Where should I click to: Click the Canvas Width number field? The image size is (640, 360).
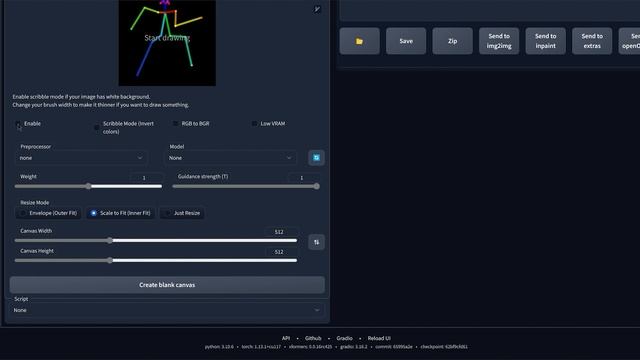coord(281,231)
